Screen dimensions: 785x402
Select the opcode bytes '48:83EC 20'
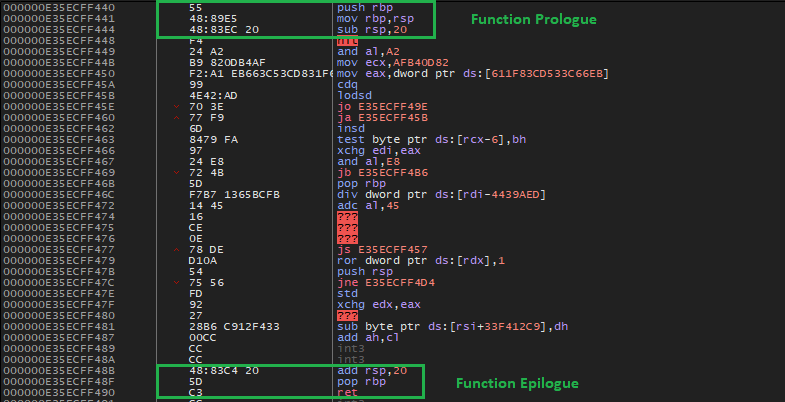pyautogui.click(x=224, y=30)
